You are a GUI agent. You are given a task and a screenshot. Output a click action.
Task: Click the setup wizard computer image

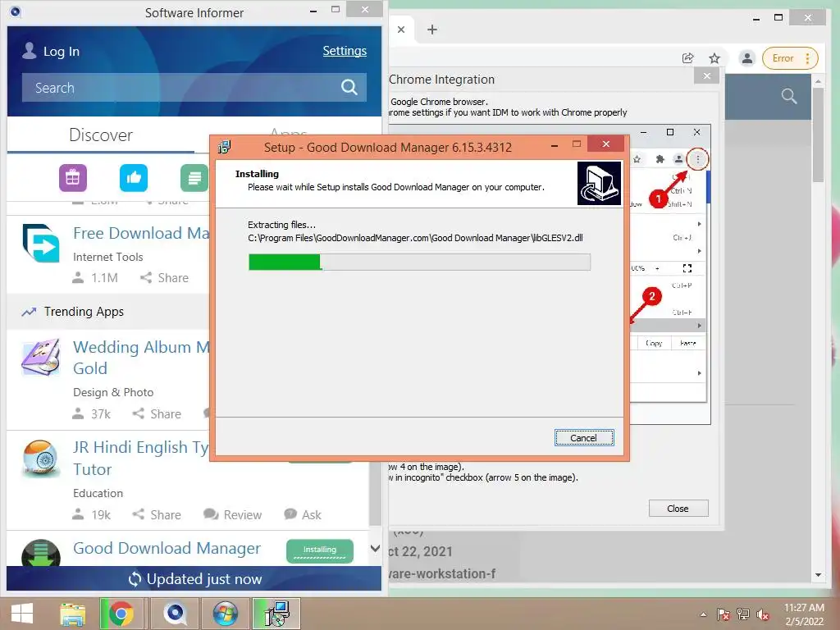599,183
